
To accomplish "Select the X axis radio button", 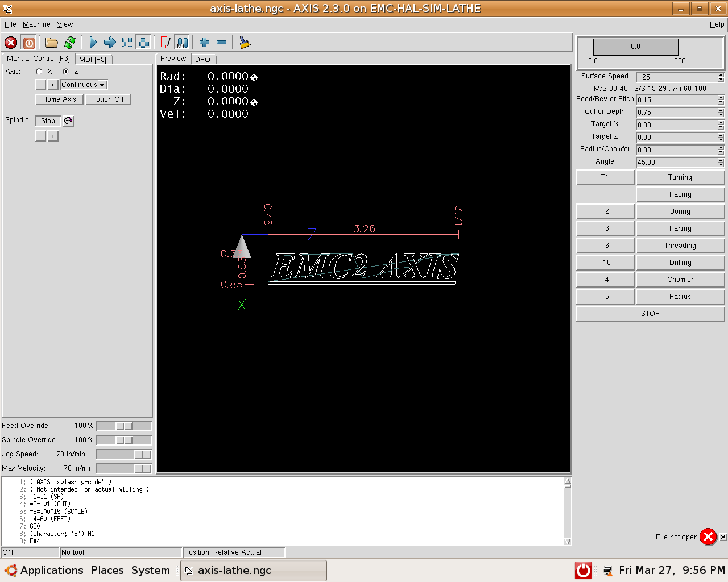I will pyautogui.click(x=39, y=72).
